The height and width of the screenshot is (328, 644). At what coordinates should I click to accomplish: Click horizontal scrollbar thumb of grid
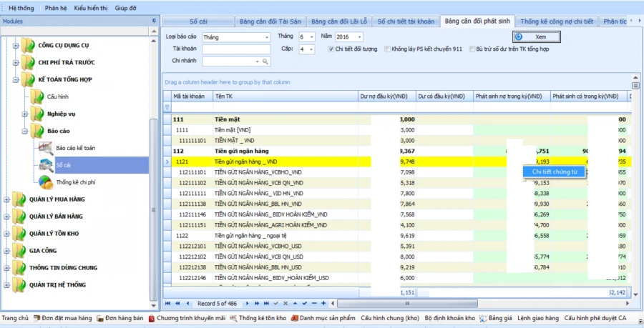coord(407,304)
